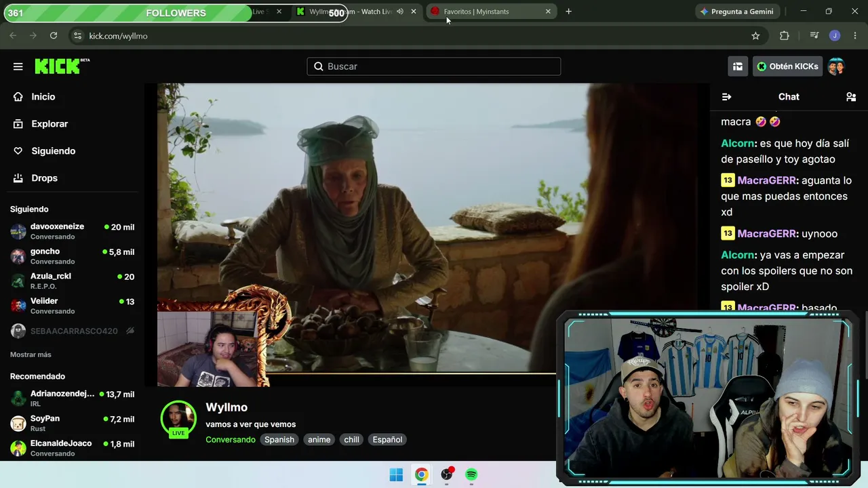Click the Chrome taskbar icon
The height and width of the screenshot is (488, 868).
(x=421, y=474)
